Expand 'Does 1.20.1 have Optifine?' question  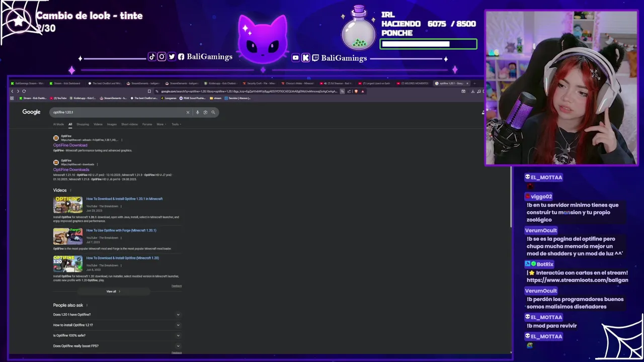click(117, 315)
